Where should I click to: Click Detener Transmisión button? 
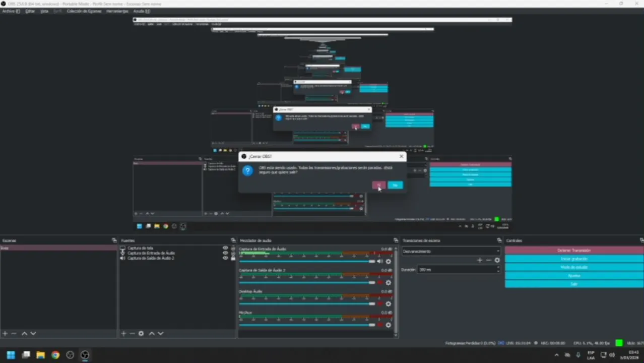point(574,251)
